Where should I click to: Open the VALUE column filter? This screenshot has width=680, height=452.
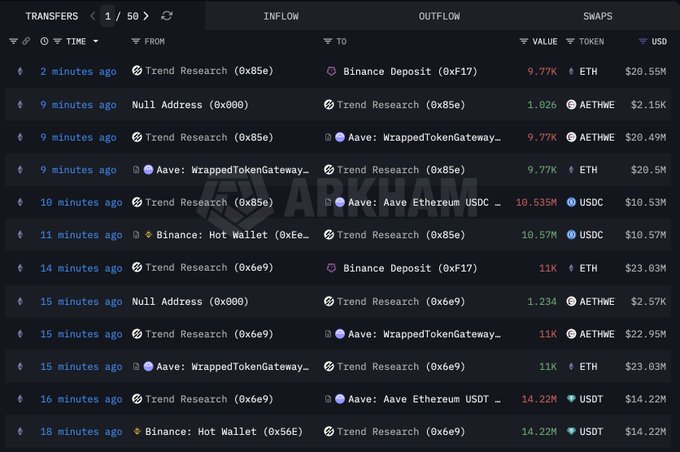[524, 41]
